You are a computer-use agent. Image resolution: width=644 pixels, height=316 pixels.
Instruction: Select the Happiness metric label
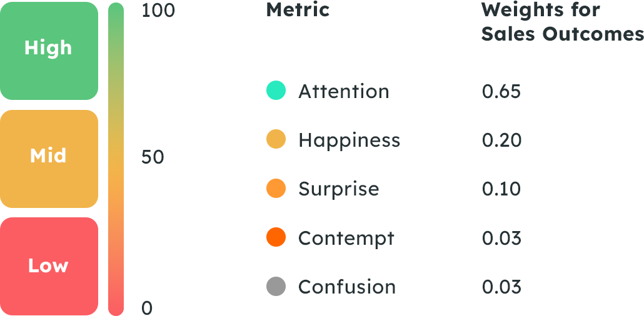349,140
